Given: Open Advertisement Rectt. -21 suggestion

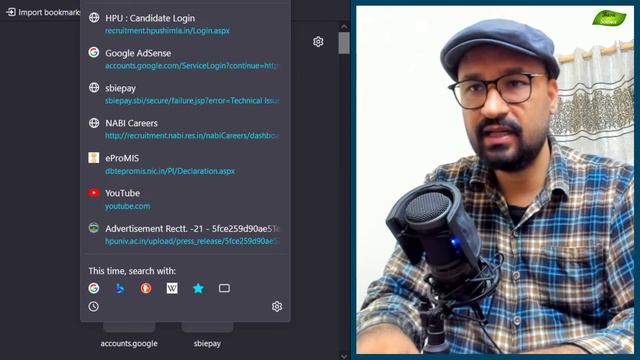Looking at the screenshot, I should click(x=185, y=234).
